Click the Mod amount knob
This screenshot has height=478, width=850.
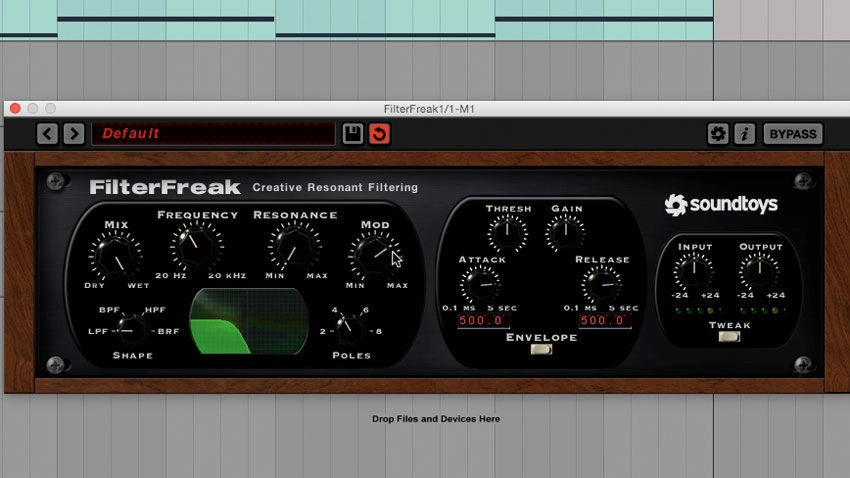tap(375, 255)
